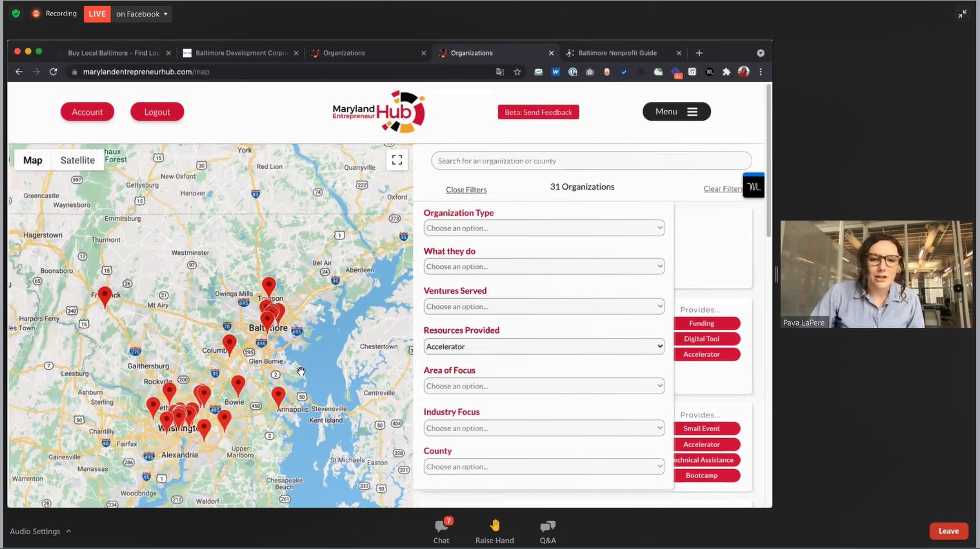Leave the webinar with Leave button
The image size is (980, 549).
coord(948,531)
